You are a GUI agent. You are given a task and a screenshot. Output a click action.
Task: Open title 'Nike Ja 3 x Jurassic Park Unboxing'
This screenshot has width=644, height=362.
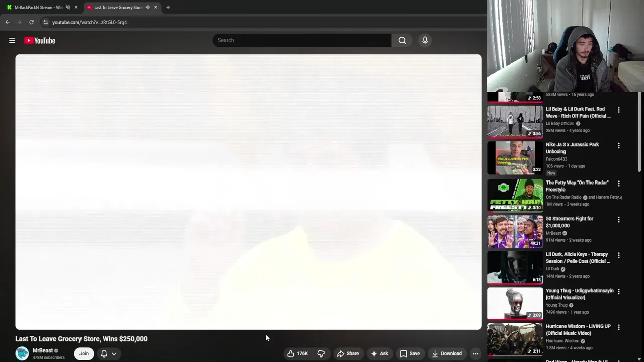573,148
